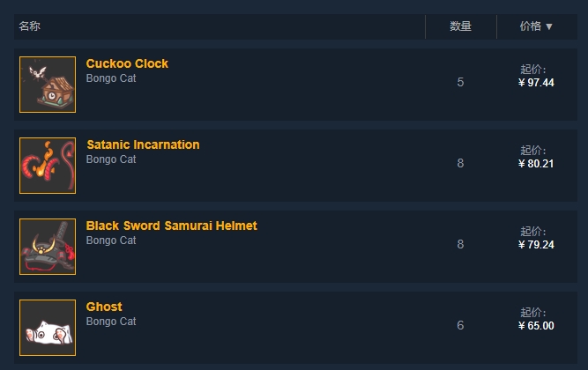Sort listings by 名称 column
588x370 pixels.
[x=30, y=26]
